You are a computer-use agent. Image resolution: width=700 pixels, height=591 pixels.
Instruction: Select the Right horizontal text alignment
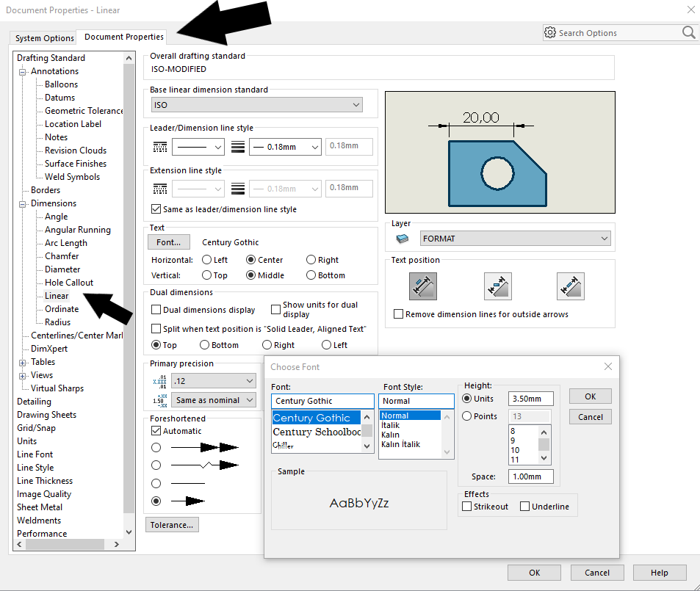pyautogui.click(x=311, y=260)
